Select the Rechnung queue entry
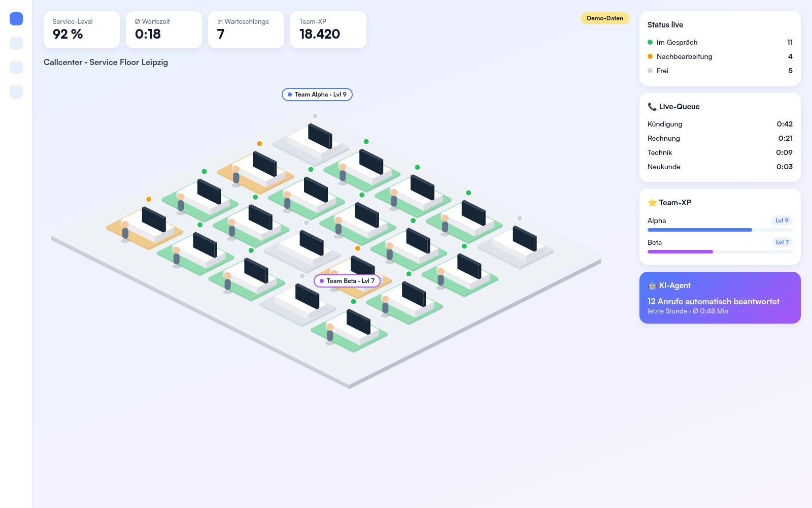 click(720, 138)
